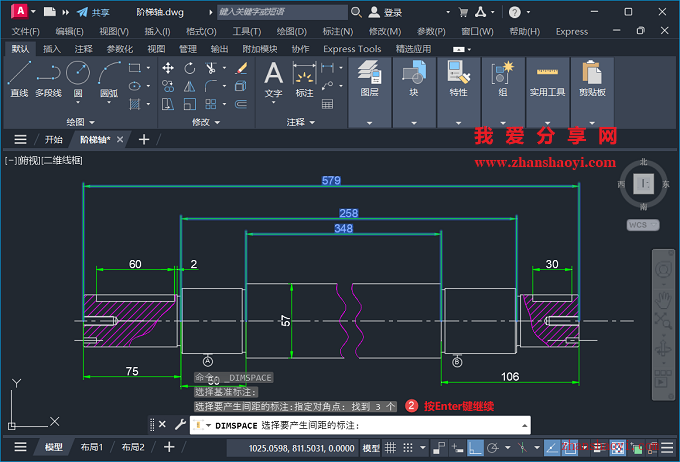Open polar tracking settings dropdown arrow
The width and height of the screenshot is (680, 462).
pyautogui.click(x=507, y=448)
